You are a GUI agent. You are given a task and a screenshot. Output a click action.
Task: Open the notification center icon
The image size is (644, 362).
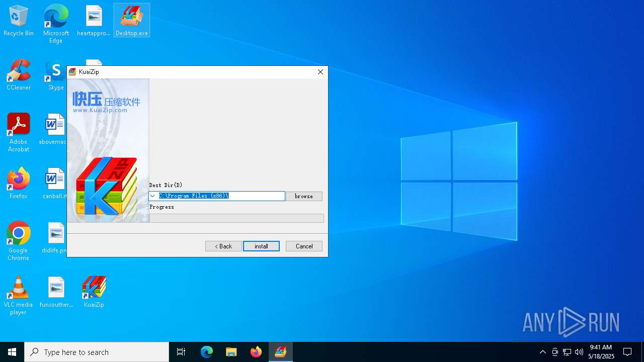pyautogui.click(x=627, y=352)
